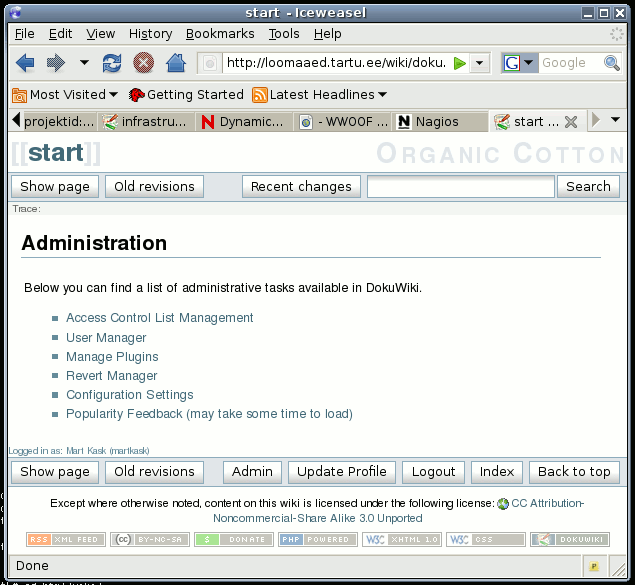Image resolution: width=635 pixels, height=585 pixels.
Task: Open the History menu
Action: pyautogui.click(x=150, y=34)
